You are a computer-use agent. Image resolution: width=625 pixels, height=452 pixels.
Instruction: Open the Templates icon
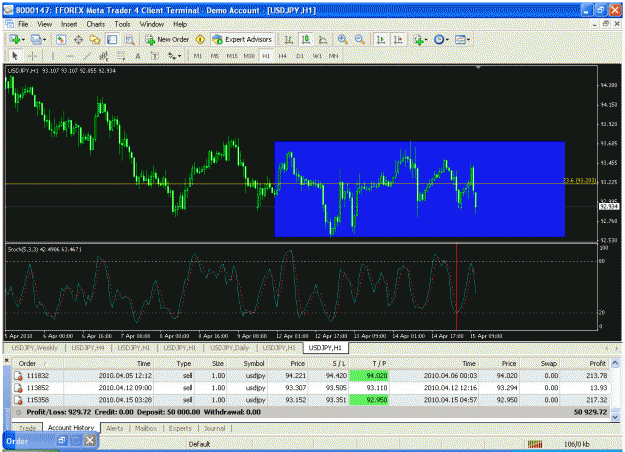[460, 39]
